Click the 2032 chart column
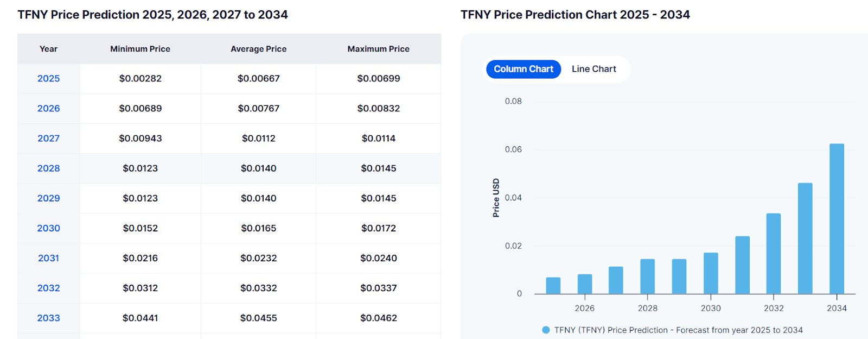Screen dimensions: 868x339 [774, 254]
